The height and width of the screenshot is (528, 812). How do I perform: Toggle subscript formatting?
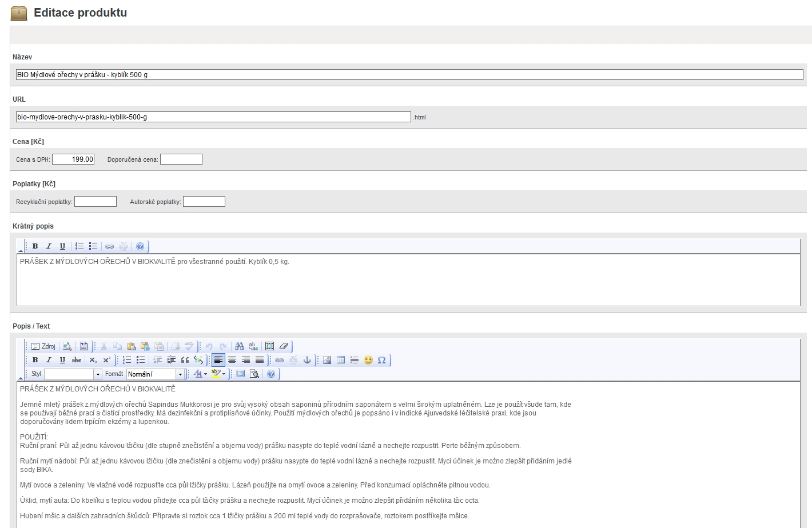pos(93,360)
